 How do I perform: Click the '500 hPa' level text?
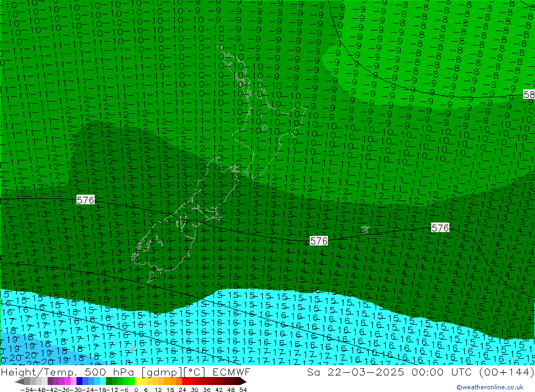pyautogui.click(x=109, y=372)
